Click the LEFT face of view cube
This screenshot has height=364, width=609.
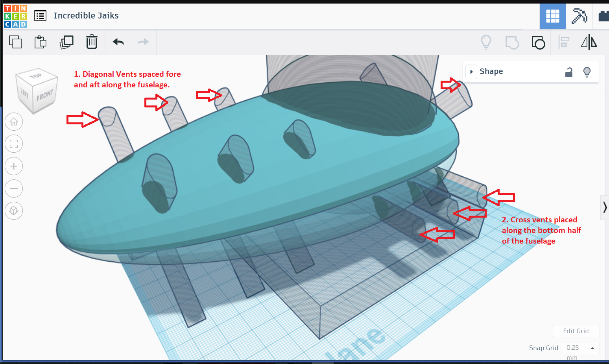(x=24, y=93)
